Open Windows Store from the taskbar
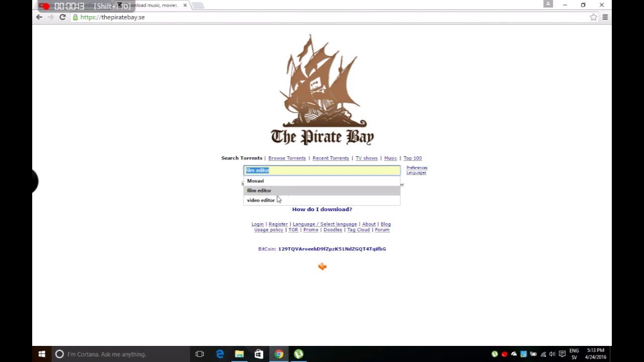 tap(259, 354)
